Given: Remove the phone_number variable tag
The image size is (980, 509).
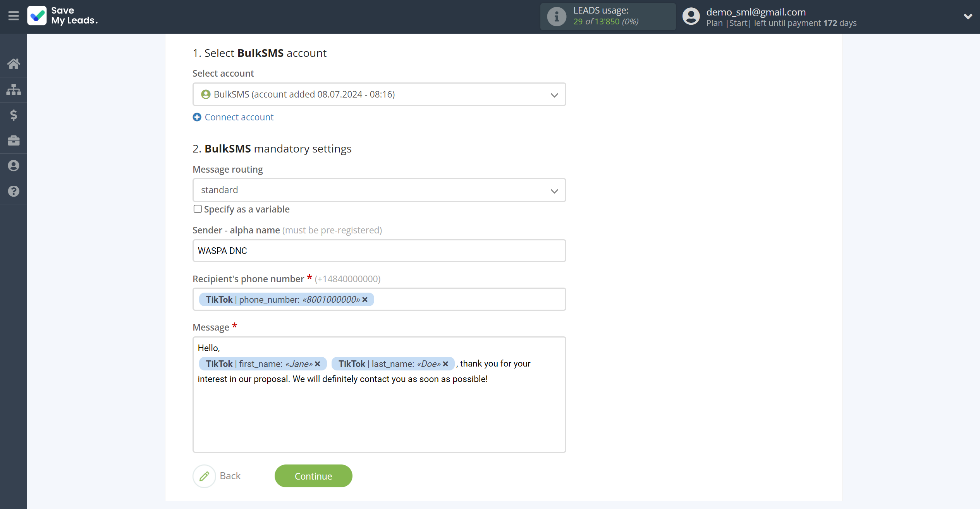Looking at the screenshot, I should click(x=365, y=300).
